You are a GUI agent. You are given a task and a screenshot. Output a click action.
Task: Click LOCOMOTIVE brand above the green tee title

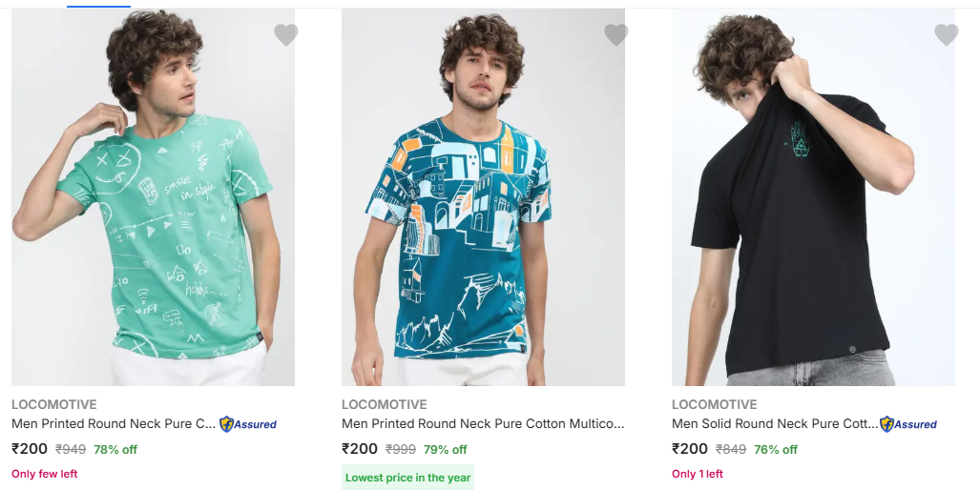[x=54, y=404]
